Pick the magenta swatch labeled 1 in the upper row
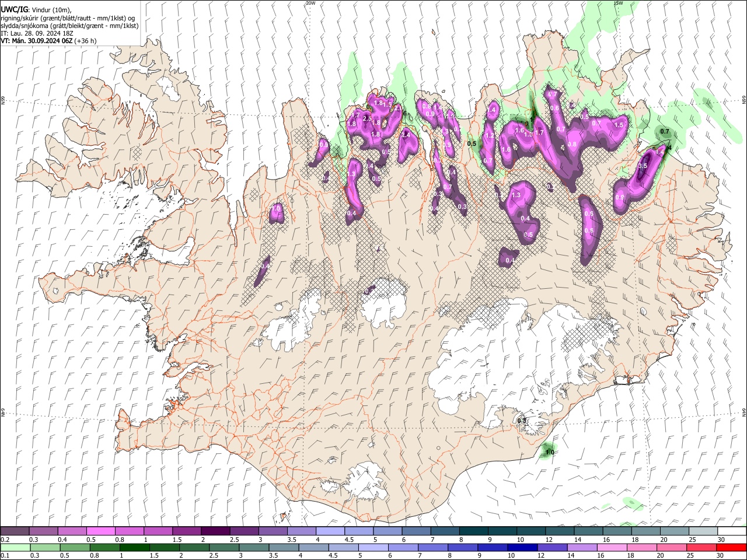747x560 pixels. click(x=158, y=531)
